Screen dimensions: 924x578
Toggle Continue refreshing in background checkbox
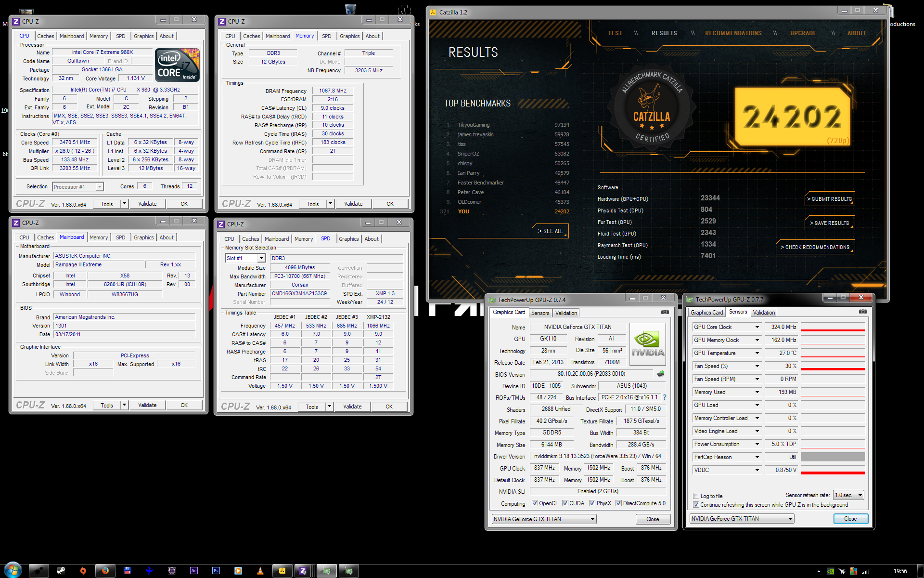coord(696,505)
